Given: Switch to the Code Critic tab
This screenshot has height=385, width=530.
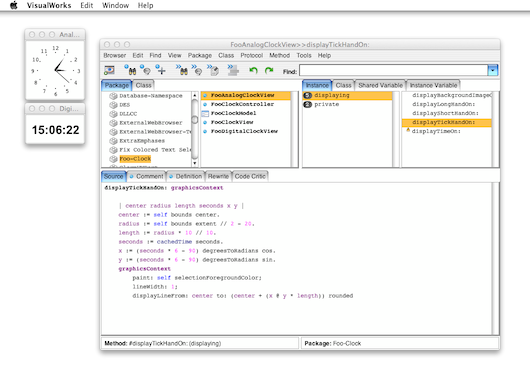Looking at the screenshot, I should pos(250,176).
